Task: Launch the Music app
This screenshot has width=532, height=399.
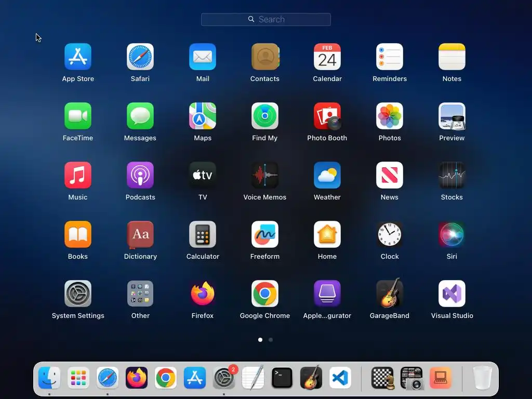Action: pyautogui.click(x=78, y=175)
